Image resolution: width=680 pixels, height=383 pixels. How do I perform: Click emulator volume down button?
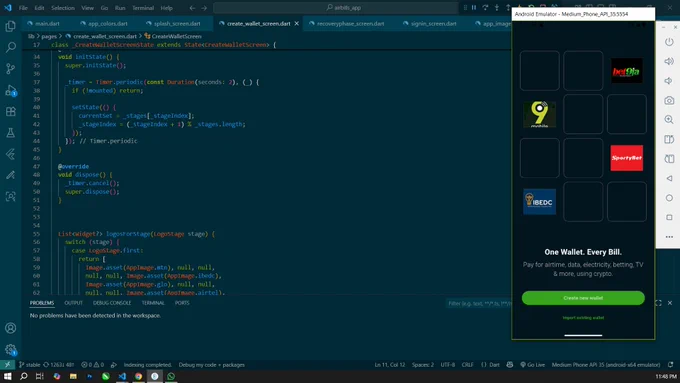[669, 81]
